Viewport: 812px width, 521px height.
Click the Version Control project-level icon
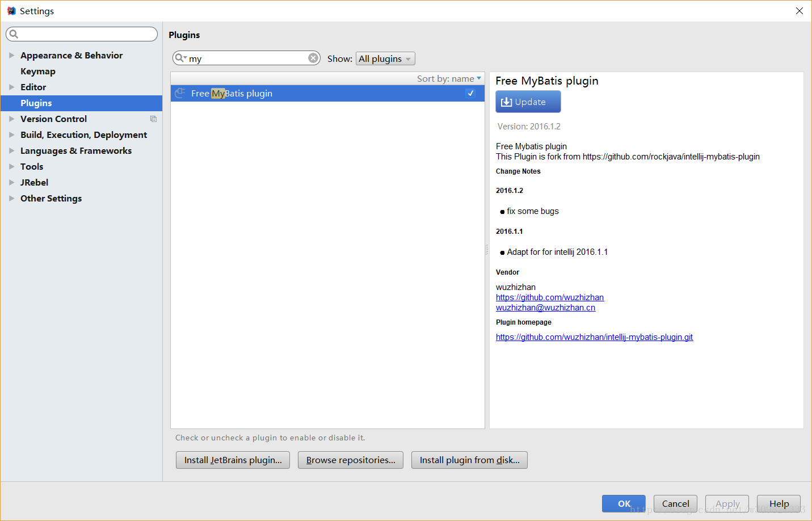153,119
